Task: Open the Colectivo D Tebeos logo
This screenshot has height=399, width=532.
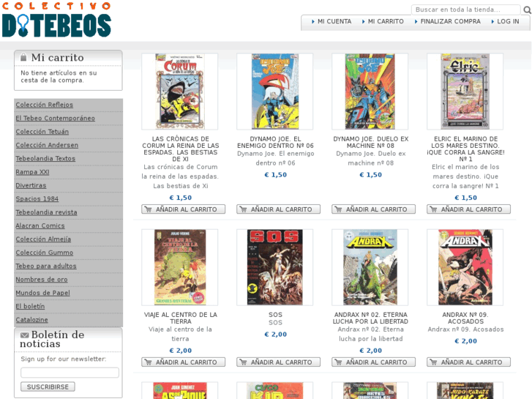Action: pos(56,20)
